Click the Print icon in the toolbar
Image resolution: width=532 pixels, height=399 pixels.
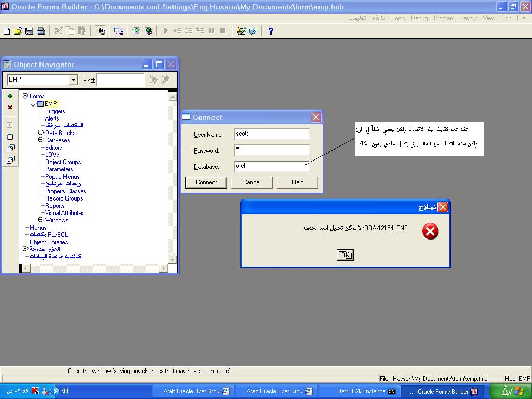pos(41,31)
